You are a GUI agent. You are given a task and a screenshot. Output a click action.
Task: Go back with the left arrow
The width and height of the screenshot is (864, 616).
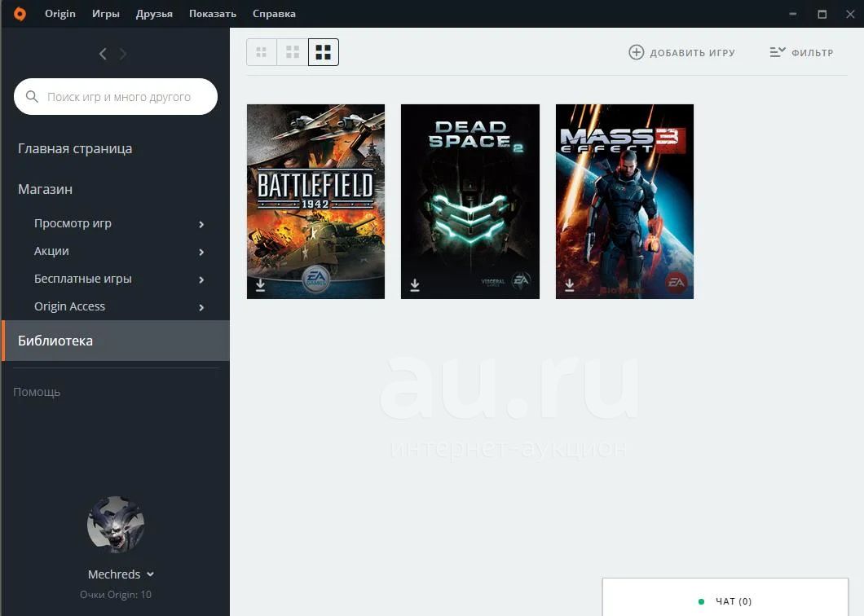[103, 54]
